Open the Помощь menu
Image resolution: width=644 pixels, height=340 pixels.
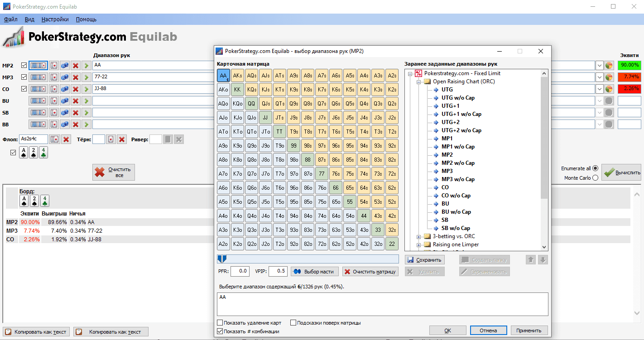[x=86, y=19]
